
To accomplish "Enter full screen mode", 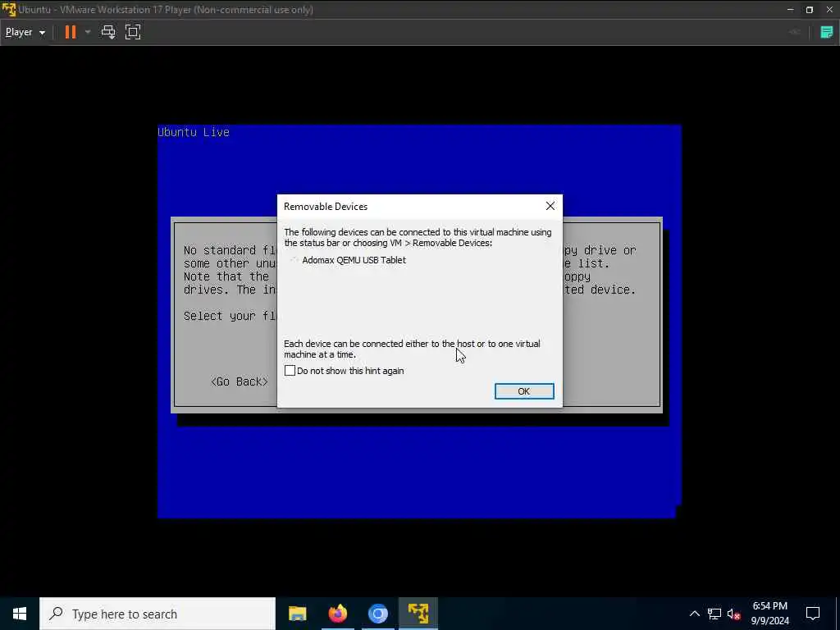I will 133,32.
